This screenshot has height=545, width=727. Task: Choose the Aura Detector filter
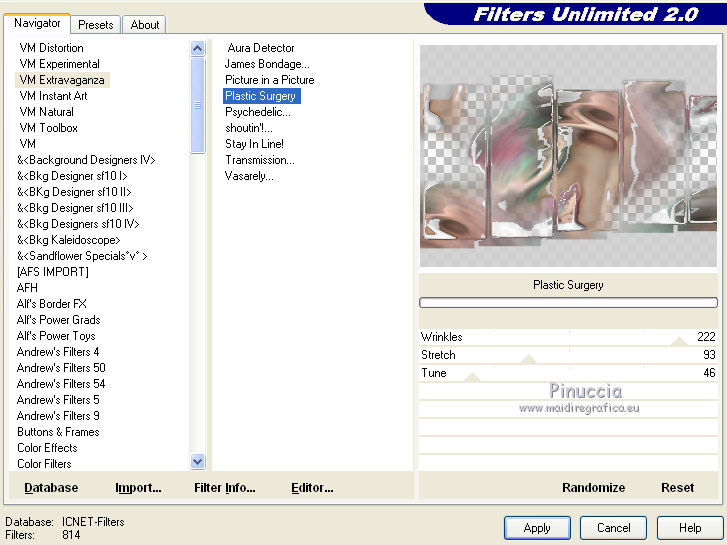pyautogui.click(x=261, y=48)
